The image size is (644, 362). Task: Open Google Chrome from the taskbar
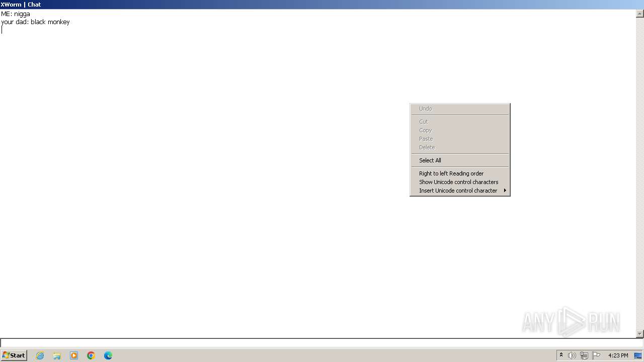coord(91,355)
